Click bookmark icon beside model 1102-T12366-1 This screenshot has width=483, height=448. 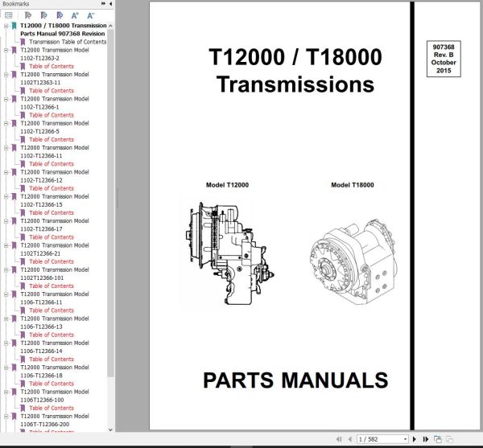tap(14, 99)
